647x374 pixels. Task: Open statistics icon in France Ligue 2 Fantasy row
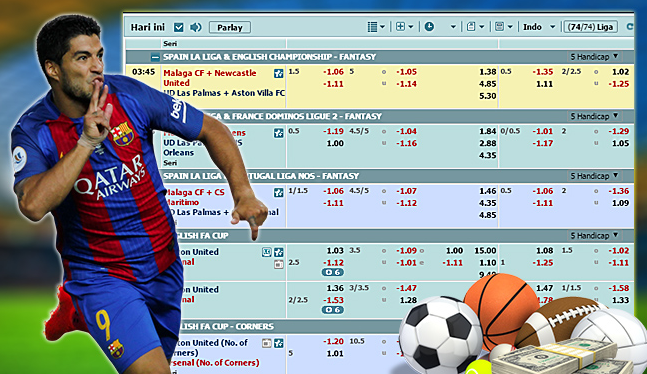pyautogui.click(x=279, y=133)
